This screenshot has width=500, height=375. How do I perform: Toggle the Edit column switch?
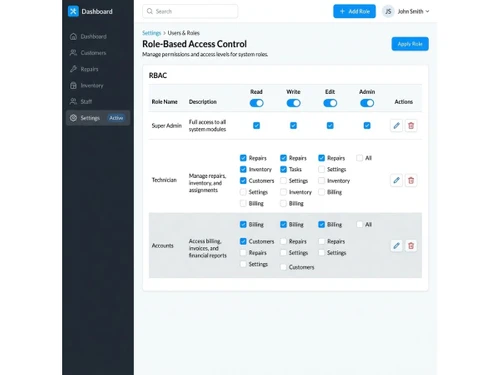point(330,103)
